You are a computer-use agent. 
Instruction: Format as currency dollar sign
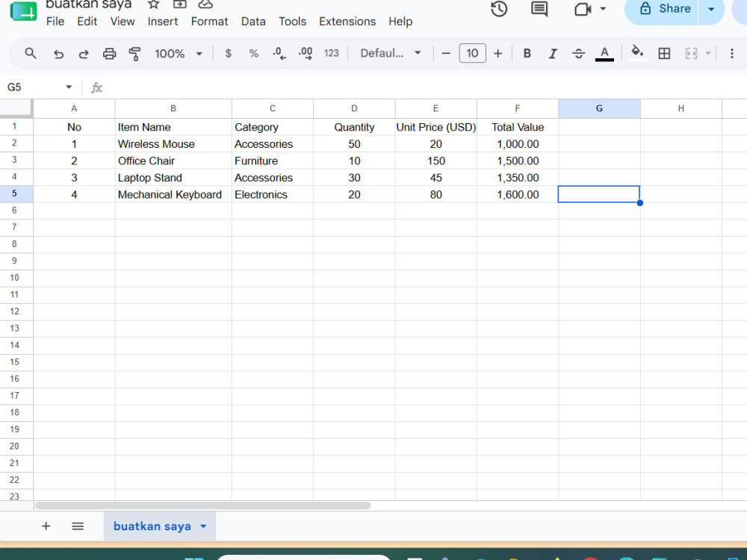point(228,53)
